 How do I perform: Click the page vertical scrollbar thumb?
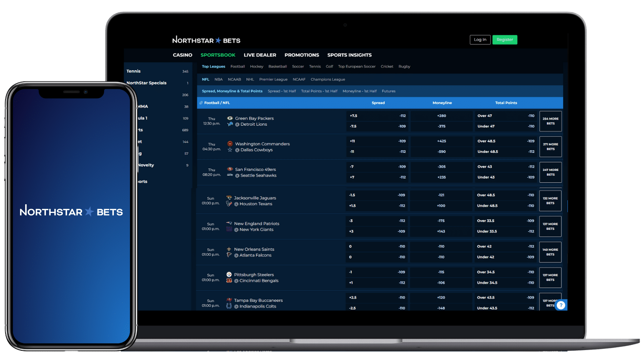pyautogui.click(x=568, y=205)
